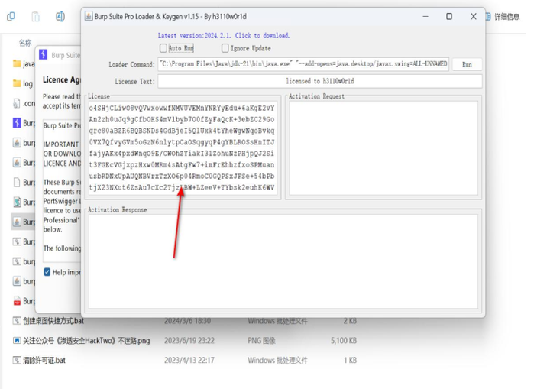Click the 5,100 KB size cell
Screen dimensions: 550x392
coord(344,340)
